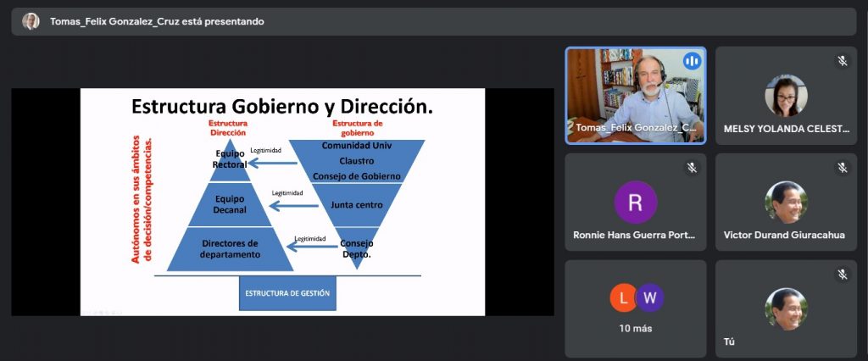Click the profile photo on the Tú tile
The image size is (868, 361).
[786, 309]
